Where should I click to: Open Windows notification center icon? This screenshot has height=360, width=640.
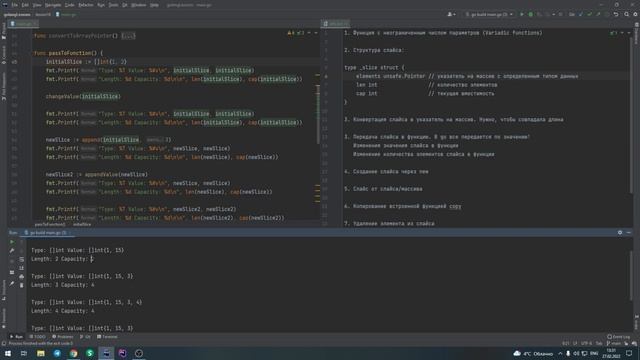[x=629, y=353]
